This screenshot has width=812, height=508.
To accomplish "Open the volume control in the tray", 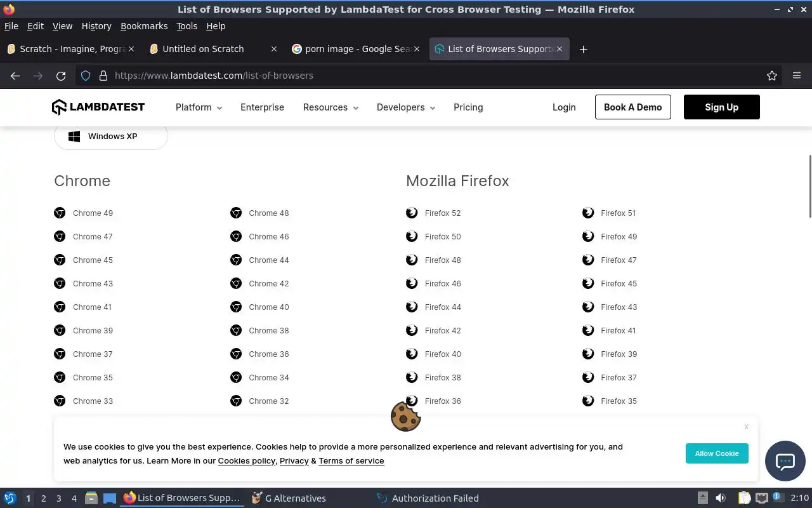I will 721,498.
